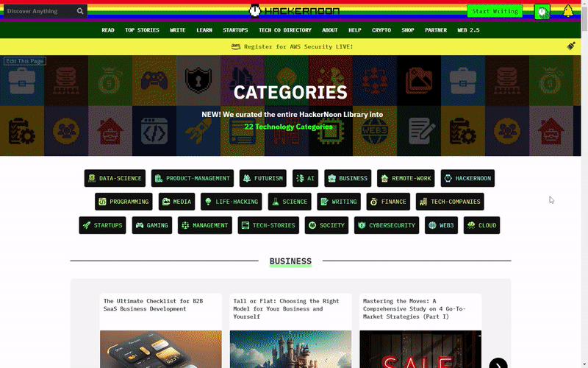The width and height of the screenshot is (588, 368).
Task: Open the PARTNER menu
Action: tap(436, 30)
